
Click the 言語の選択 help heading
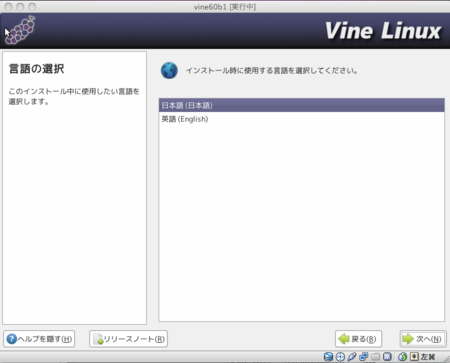point(36,69)
